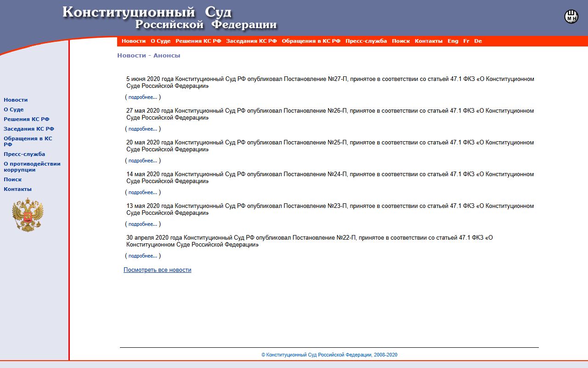Image resolution: width=588 pixels, height=368 pixels.
Task: Click подробнее for Постановление №27-П news
Action: tap(143, 97)
